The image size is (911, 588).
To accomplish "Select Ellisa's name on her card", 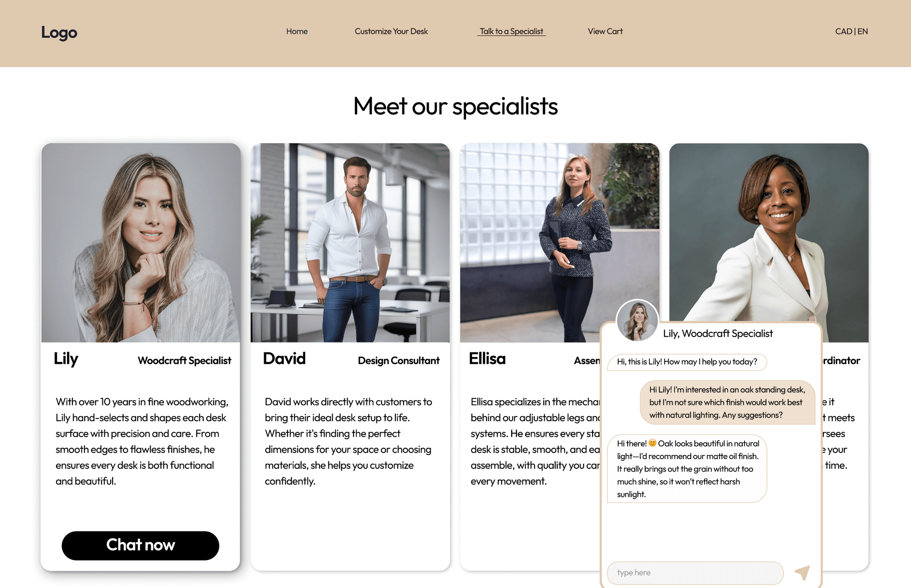I will pos(487,358).
